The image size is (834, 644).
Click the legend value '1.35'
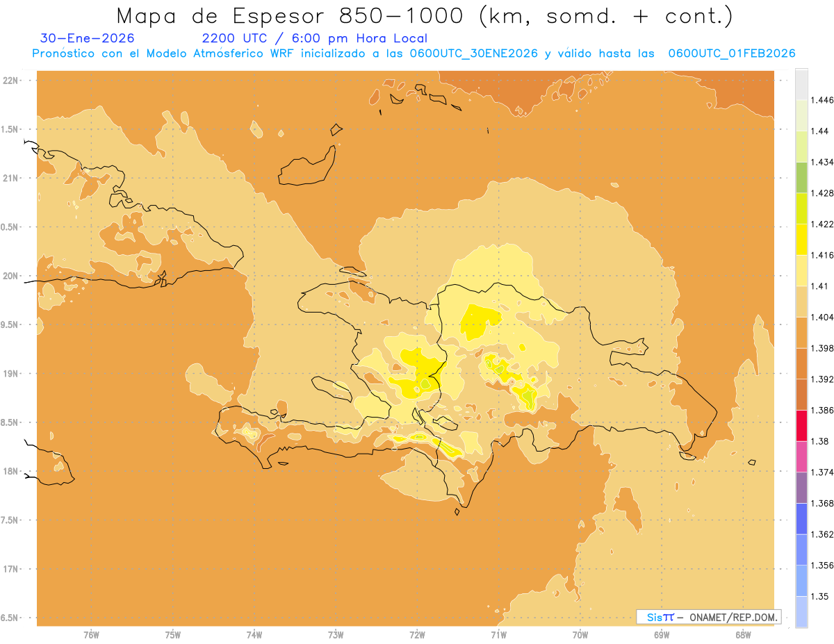coord(820,596)
